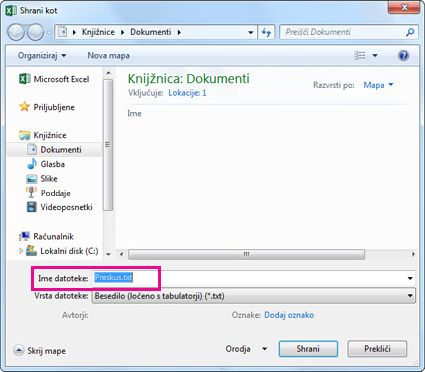Click the Nova mapa button
425x372 pixels.
point(108,55)
